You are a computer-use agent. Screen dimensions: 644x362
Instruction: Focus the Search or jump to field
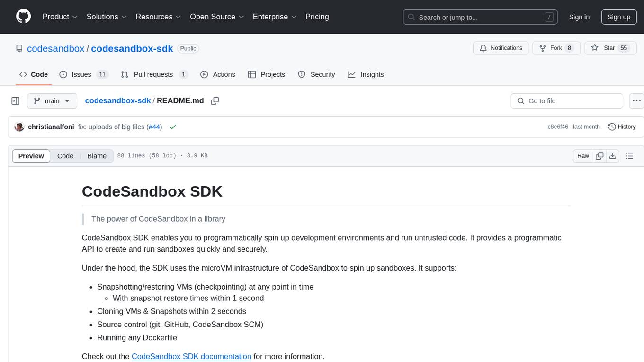tap(480, 17)
